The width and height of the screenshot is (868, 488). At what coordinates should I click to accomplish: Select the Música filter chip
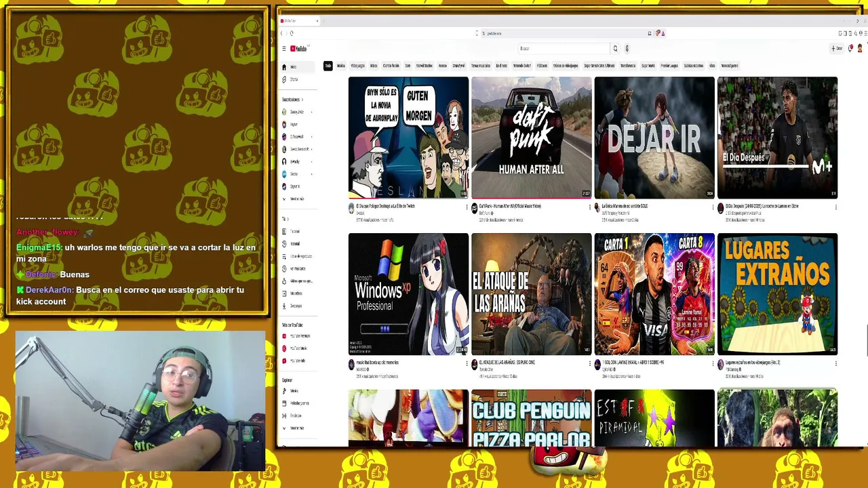point(341,66)
